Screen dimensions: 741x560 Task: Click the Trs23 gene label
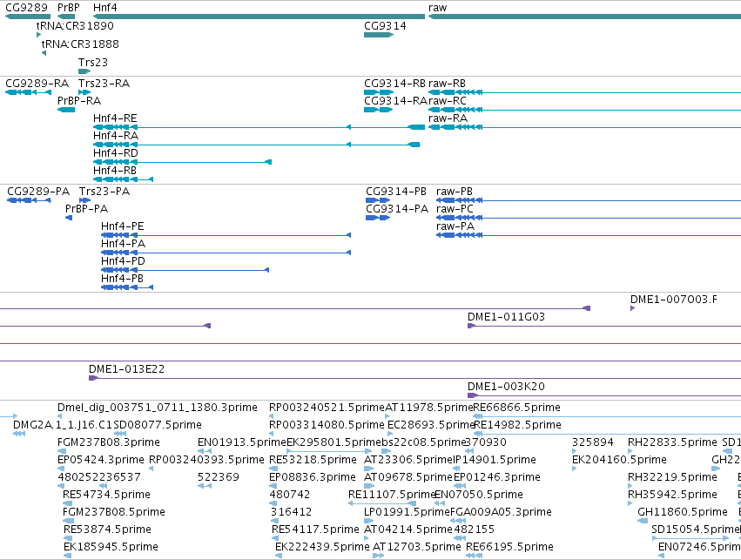click(92, 63)
